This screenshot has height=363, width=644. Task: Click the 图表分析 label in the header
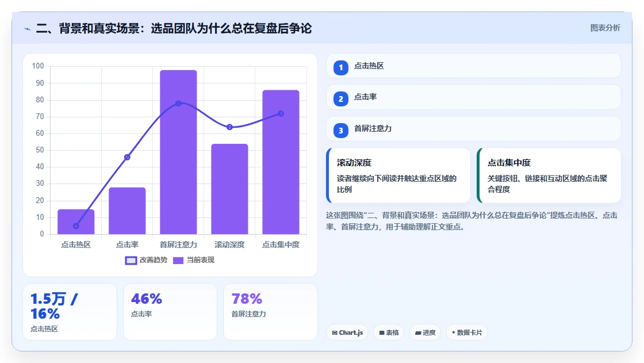pyautogui.click(x=605, y=28)
